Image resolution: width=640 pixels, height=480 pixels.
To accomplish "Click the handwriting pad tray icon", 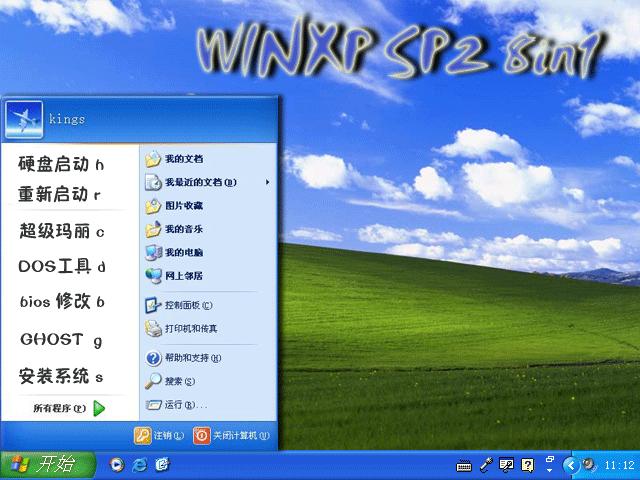I will pyautogui.click(x=507, y=464).
